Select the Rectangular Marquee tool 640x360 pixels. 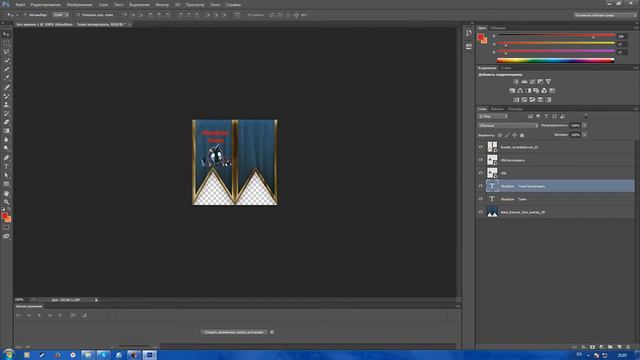[x=6, y=43]
